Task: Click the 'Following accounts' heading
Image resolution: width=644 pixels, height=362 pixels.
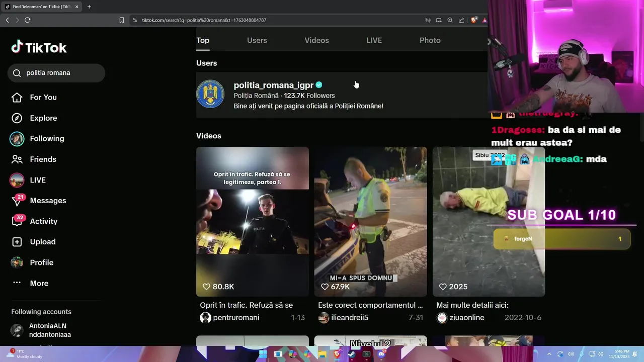Action: (x=41, y=312)
